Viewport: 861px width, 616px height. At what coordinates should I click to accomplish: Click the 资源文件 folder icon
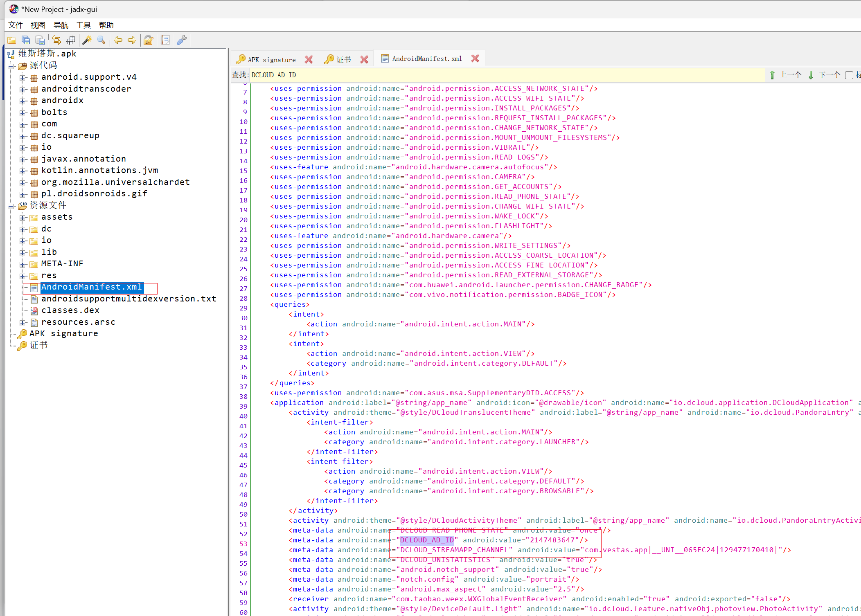pos(23,206)
